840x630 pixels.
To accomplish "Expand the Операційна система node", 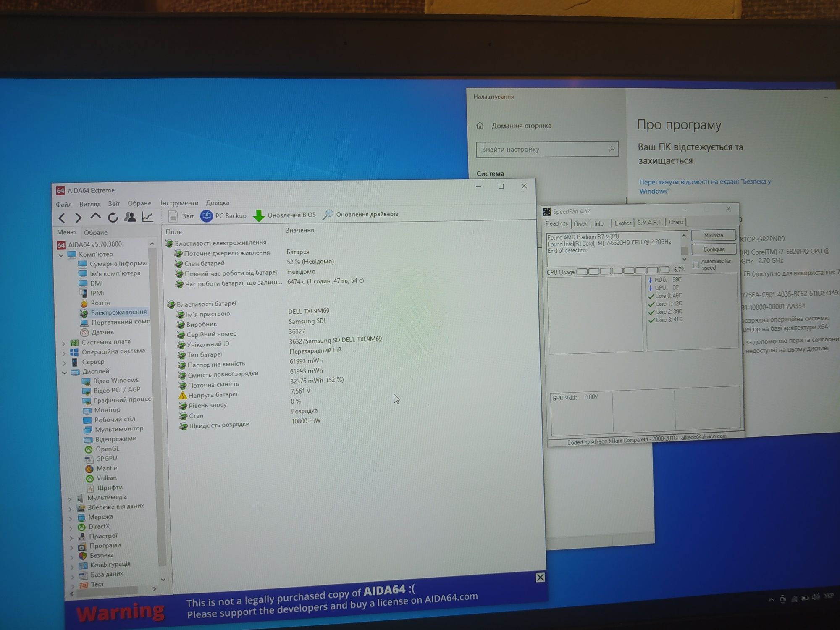I will (x=64, y=353).
